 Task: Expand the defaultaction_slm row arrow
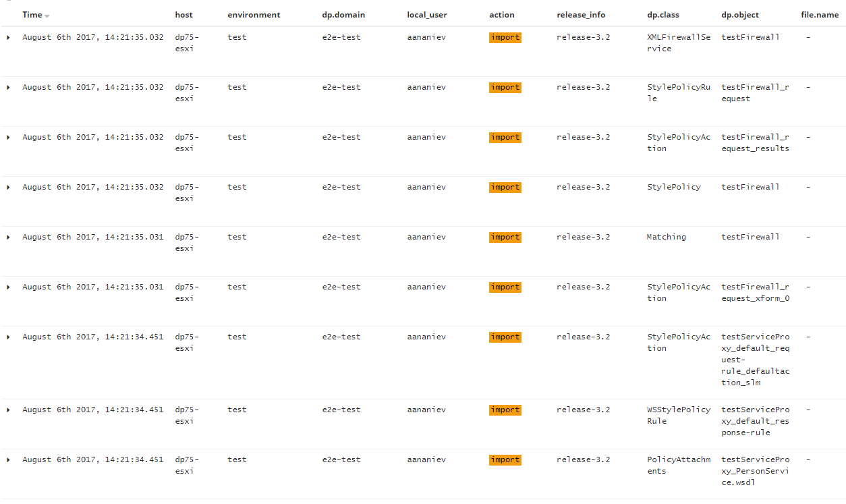pyautogui.click(x=8, y=337)
